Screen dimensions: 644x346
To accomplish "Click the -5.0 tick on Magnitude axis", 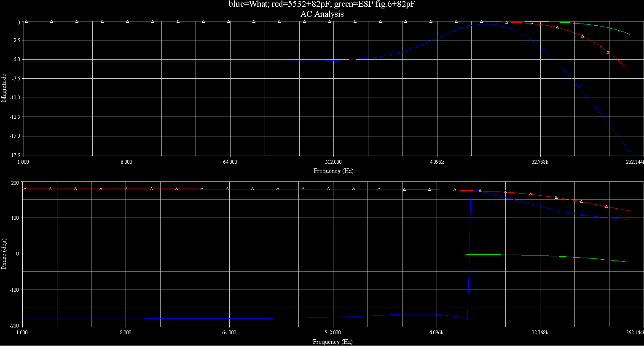I will (x=15, y=59).
